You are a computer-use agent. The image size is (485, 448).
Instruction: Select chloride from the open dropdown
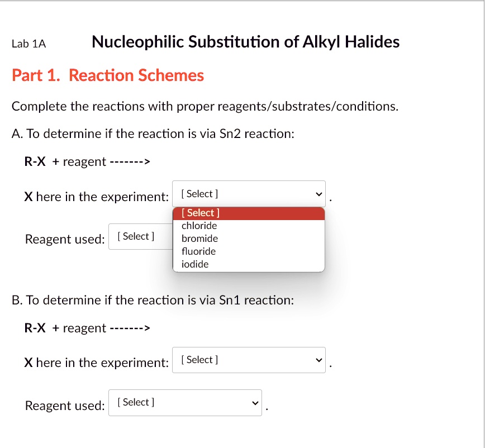(x=200, y=226)
